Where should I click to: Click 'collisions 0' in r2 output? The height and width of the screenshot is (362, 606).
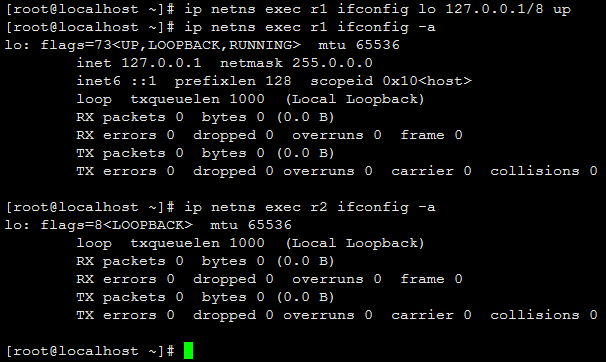pyautogui.click(x=544, y=315)
